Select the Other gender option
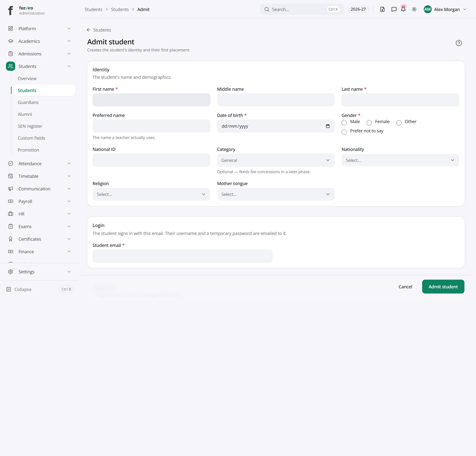476x456 pixels. pyautogui.click(x=399, y=123)
